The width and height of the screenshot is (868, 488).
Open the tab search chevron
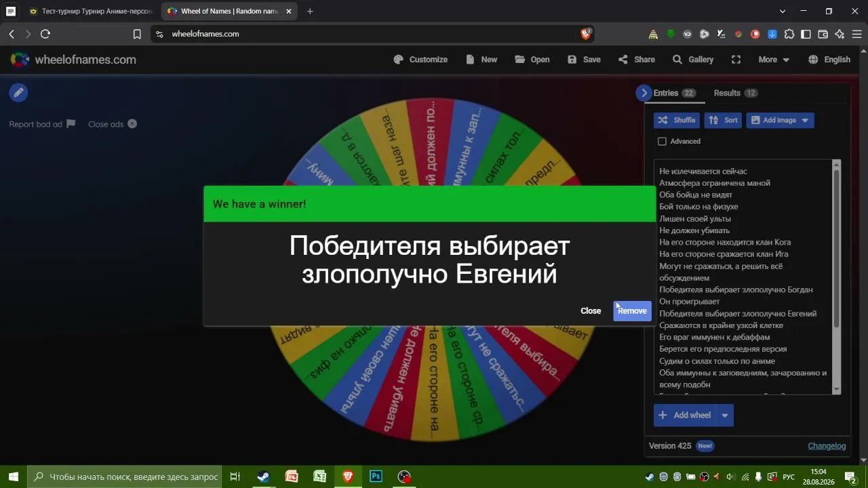[x=783, y=12]
